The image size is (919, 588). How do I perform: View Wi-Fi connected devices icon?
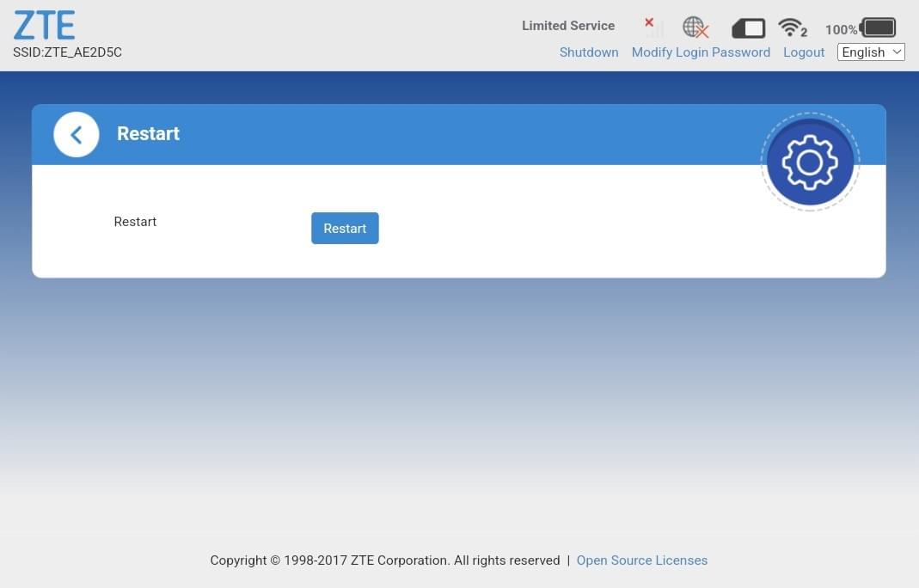793,28
